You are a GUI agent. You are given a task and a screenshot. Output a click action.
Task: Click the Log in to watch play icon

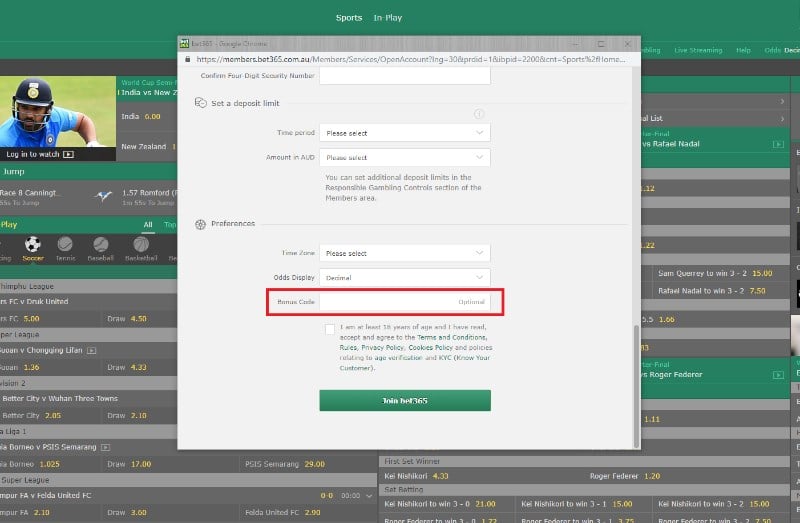[68, 154]
